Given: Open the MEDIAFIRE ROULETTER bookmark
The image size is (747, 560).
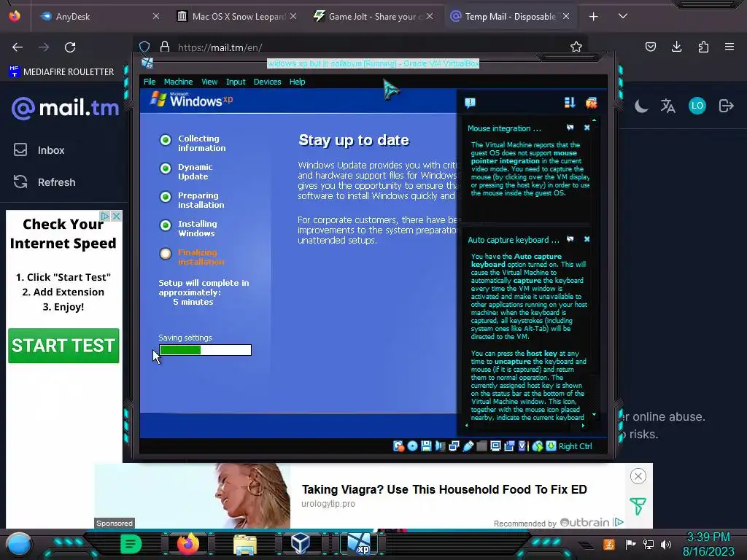Looking at the screenshot, I should pos(61,71).
